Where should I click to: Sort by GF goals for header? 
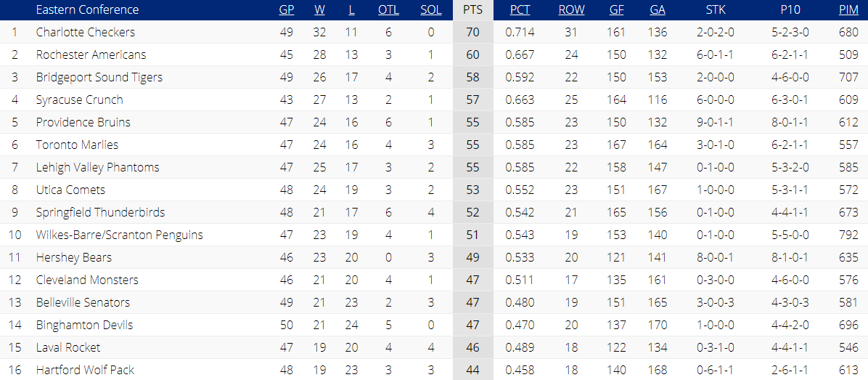(x=616, y=10)
